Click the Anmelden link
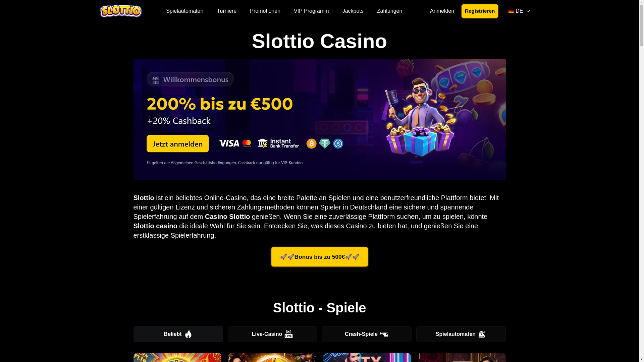644x362 pixels. tap(442, 11)
